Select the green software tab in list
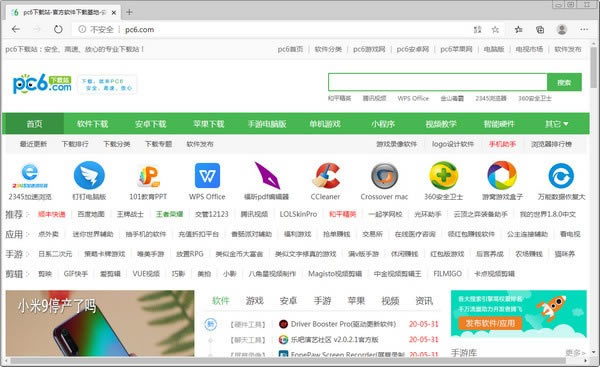Screen dimensions: 600x367 [221, 301]
